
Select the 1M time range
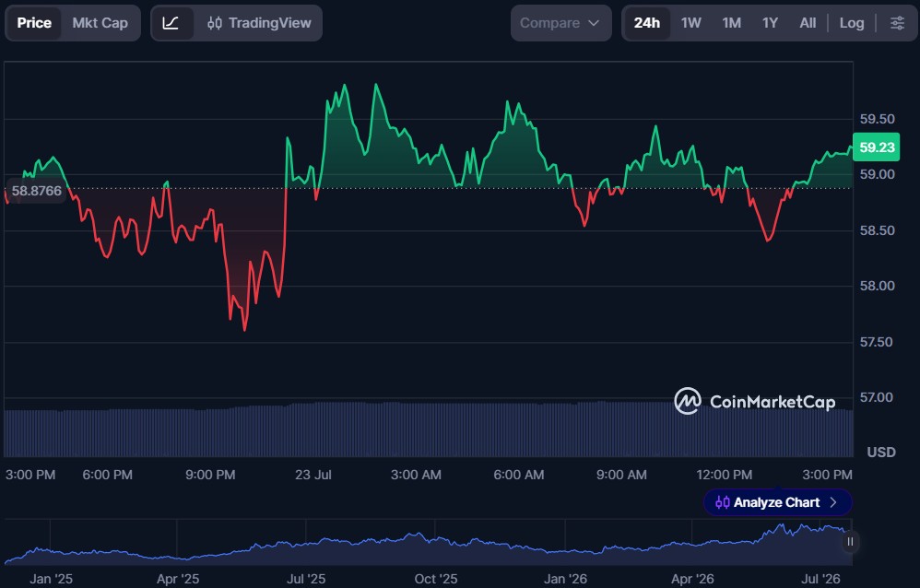[731, 23]
